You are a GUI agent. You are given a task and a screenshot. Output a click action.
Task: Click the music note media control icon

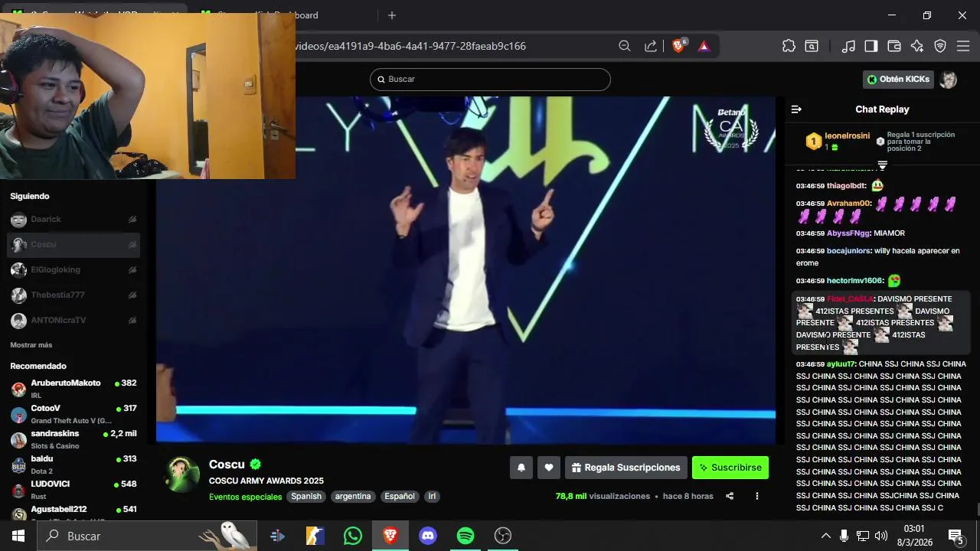[848, 46]
